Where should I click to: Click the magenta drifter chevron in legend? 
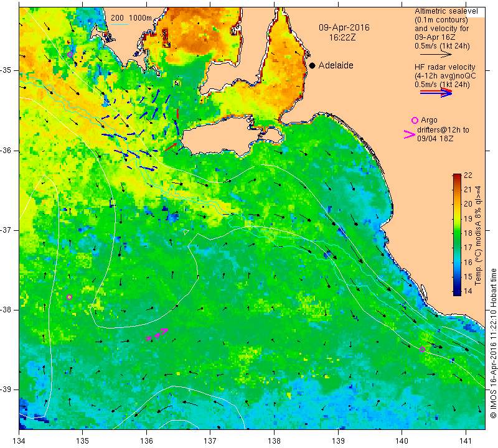click(x=409, y=134)
